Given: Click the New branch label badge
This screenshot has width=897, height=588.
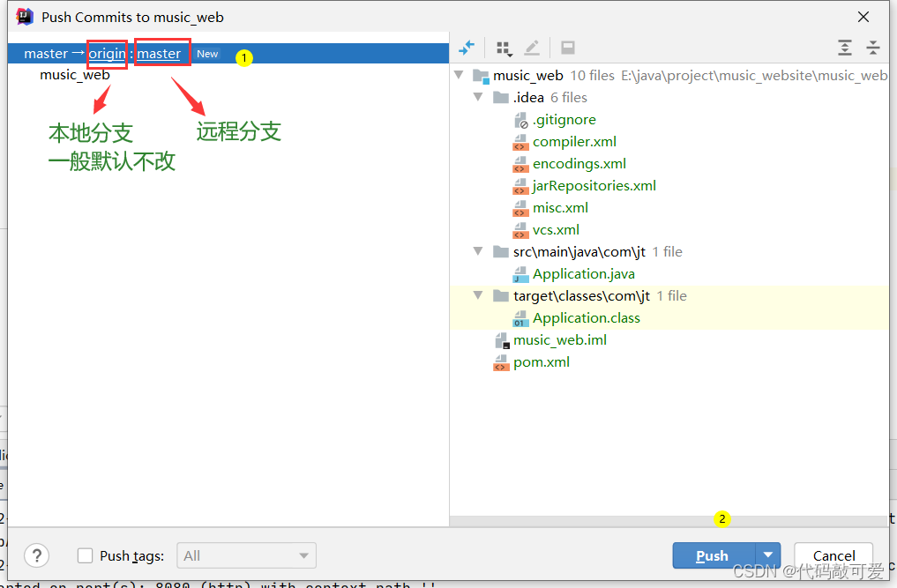Looking at the screenshot, I should [x=207, y=54].
